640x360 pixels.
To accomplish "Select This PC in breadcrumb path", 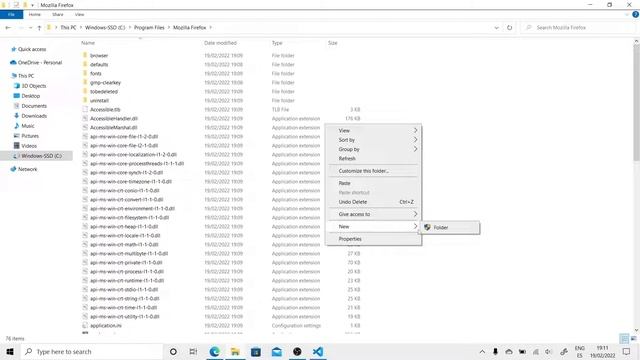I will pos(68,28).
